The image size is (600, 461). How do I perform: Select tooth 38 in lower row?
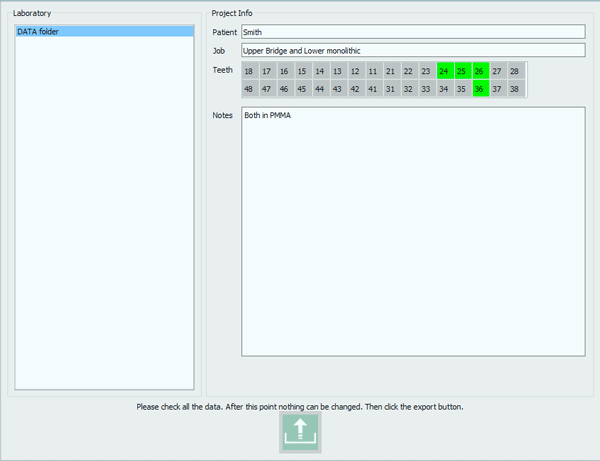pyautogui.click(x=515, y=89)
